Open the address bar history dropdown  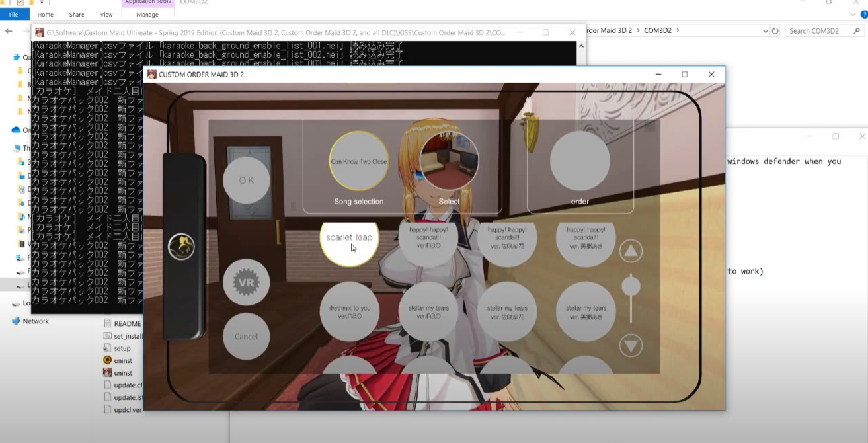click(x=766, y=31)
